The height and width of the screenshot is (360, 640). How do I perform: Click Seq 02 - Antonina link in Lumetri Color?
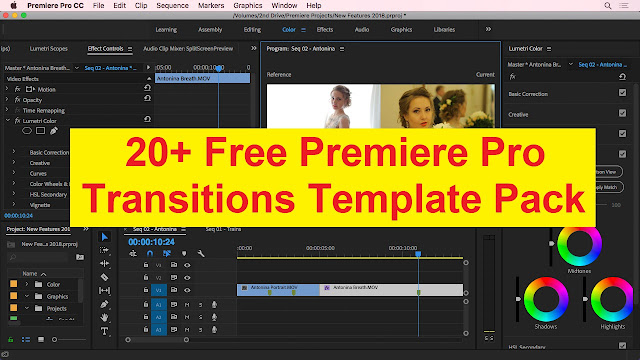(602, 64)
